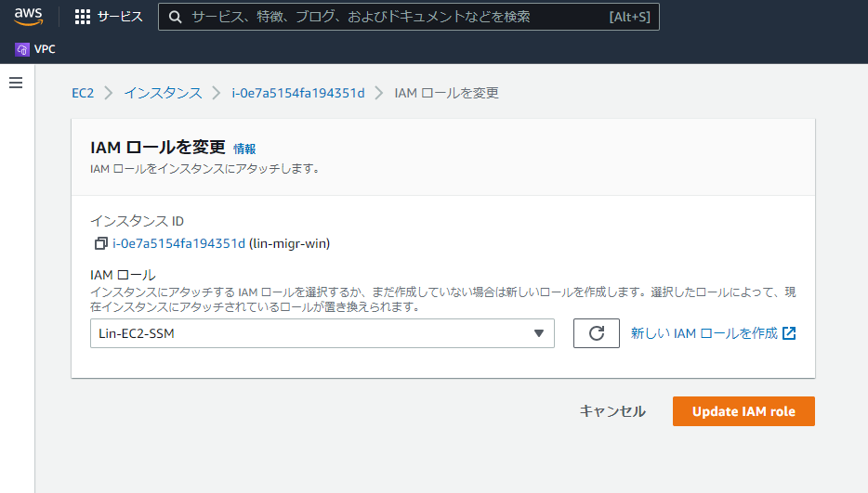Open the AWS home logo

pyautogui.click(x=28, y=17)
